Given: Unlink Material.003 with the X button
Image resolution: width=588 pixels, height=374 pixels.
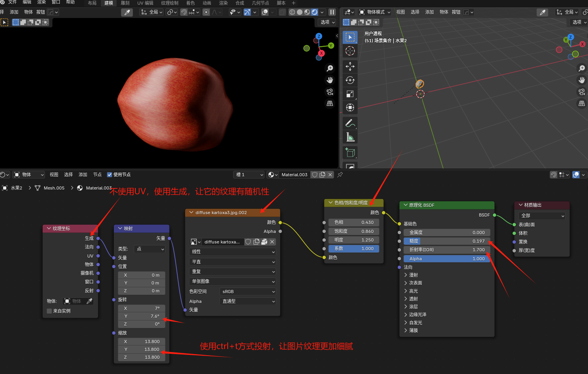Looking at the screenshot, I should pyautogui.click(x=330, y=175).
